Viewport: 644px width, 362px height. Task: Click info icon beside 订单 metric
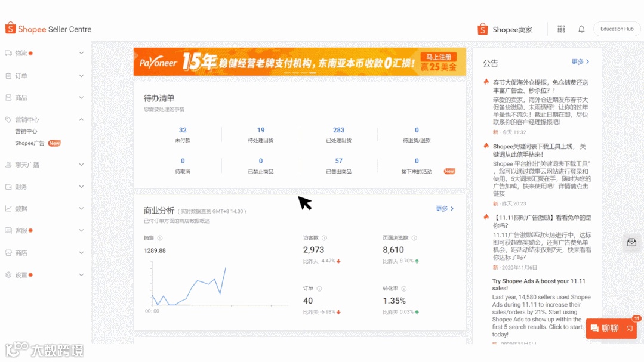coord(319,289)
